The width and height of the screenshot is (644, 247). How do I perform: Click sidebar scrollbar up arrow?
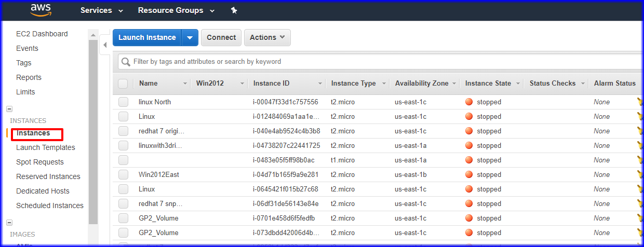[x=93, y=35]
